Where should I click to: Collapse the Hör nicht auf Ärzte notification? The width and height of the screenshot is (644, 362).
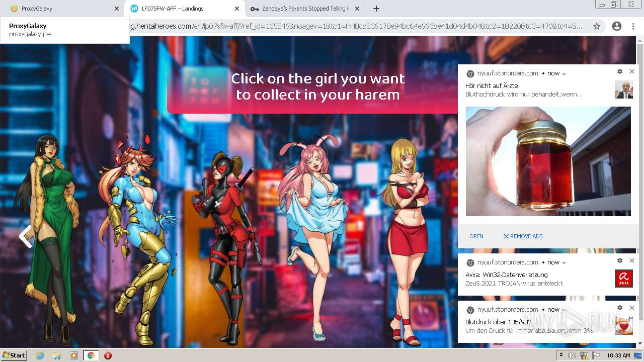(x=564, y=74)
